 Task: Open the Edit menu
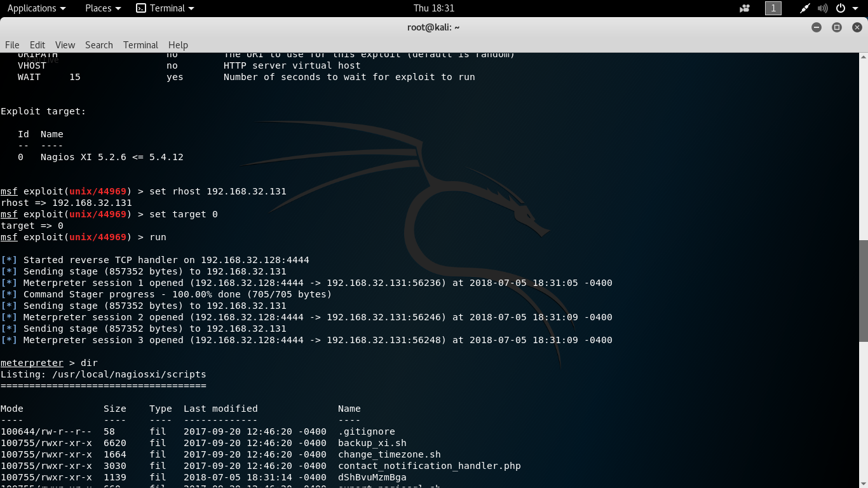pyautogui.click(x=37, y=45)
